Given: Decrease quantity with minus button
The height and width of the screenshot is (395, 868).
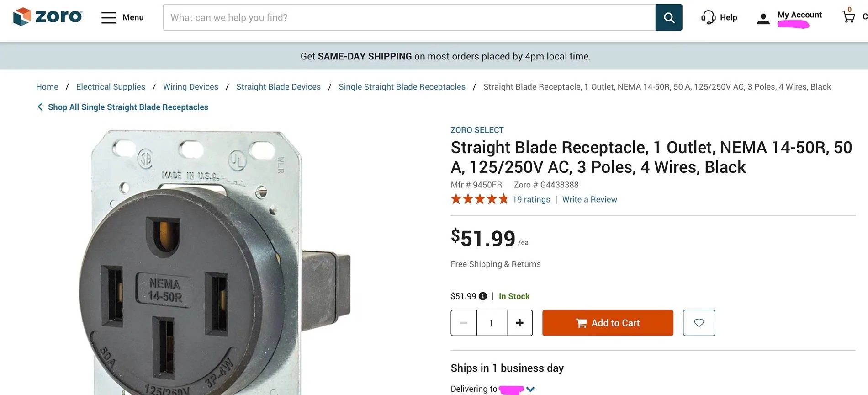Looking at the screenshot, I should pyautogui.click(x=464, y=323).
